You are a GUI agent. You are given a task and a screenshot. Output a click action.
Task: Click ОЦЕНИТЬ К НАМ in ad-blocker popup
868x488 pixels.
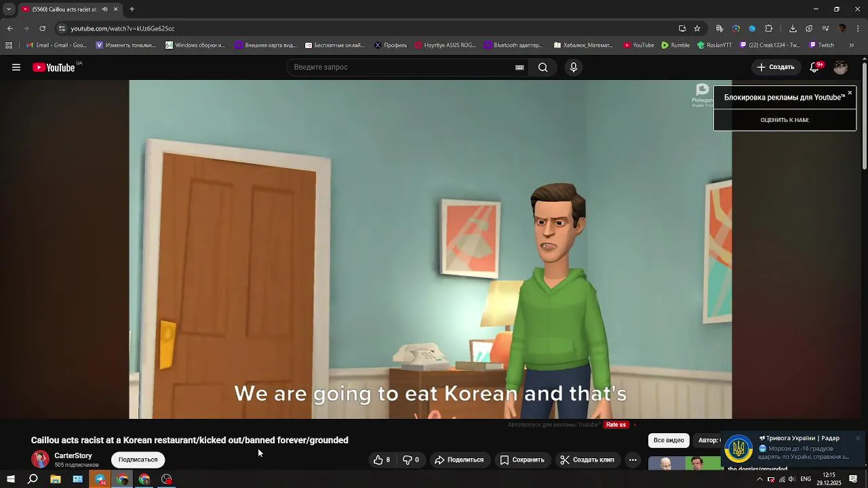[785, 120]
